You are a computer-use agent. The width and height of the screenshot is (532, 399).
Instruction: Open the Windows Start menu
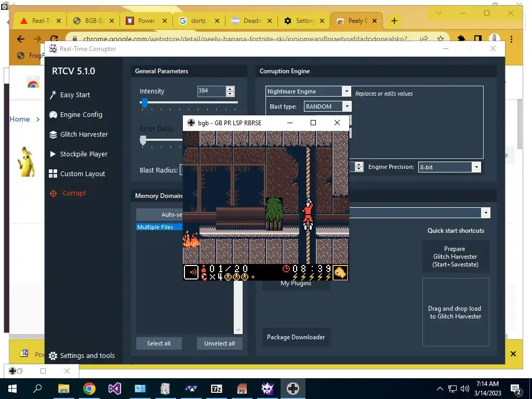pyautogui.click(x=12, y=389)
